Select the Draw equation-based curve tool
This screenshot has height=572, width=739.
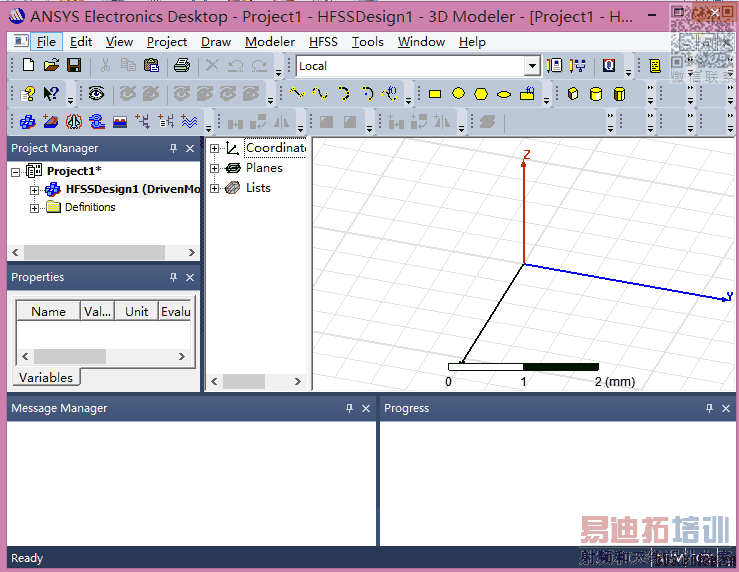tap(391, 93)
